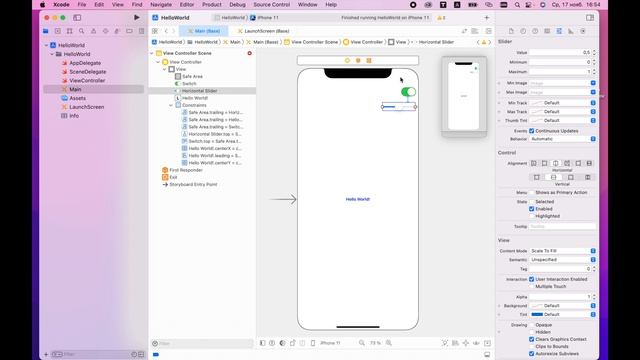Open the Product menu
Image resolution: width=640 pixels, height=360 pixels.
coord(212,4)
